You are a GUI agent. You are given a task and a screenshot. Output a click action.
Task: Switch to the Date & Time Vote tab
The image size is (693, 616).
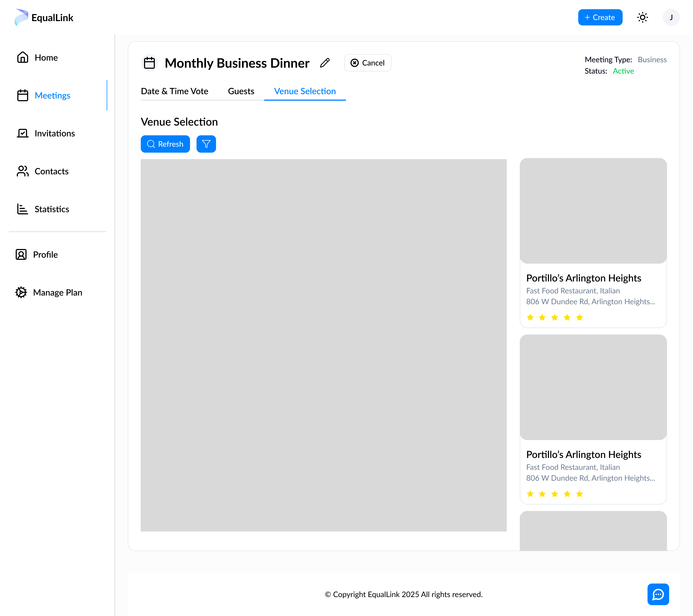174,91
